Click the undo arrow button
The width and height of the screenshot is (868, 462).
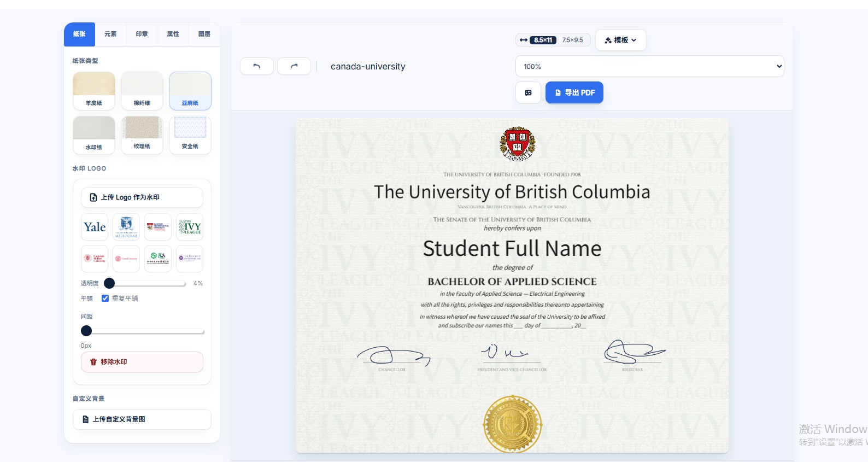pos(257,66)
